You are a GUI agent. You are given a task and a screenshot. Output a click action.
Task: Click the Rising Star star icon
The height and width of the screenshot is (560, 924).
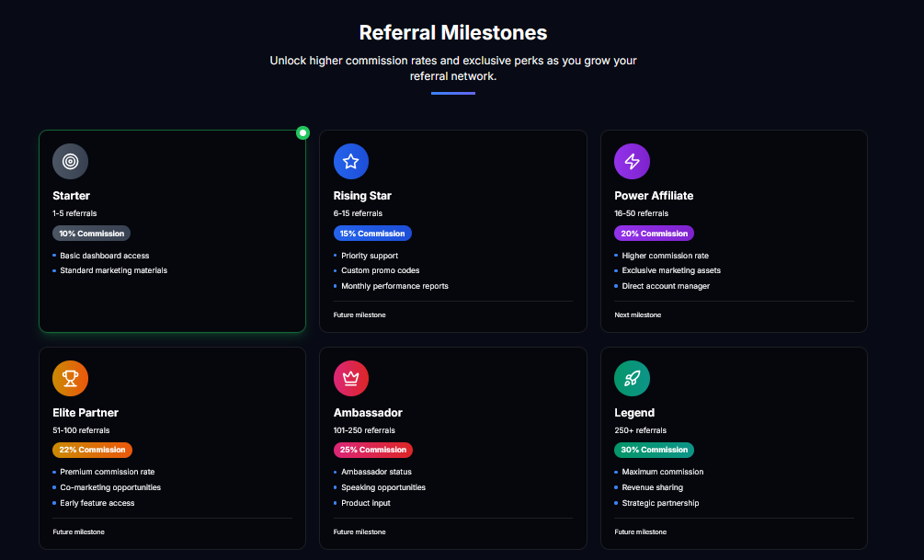tap(350, 162)
